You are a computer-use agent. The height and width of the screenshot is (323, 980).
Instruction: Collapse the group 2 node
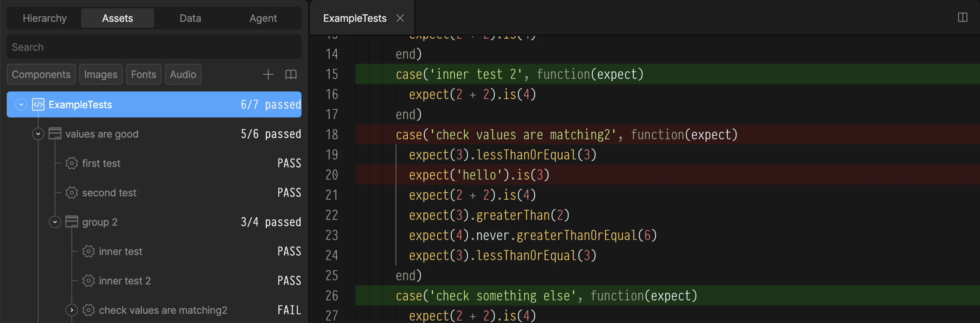point(55,222)
